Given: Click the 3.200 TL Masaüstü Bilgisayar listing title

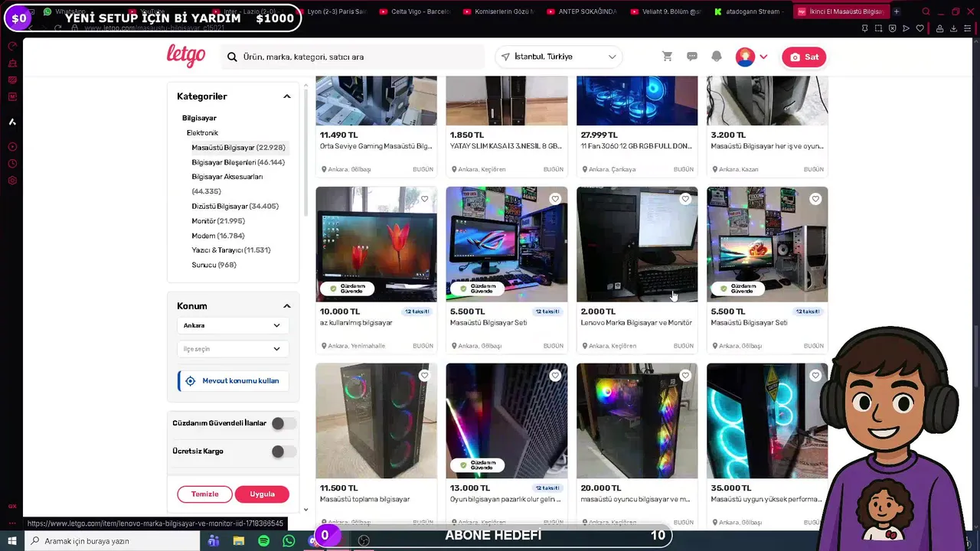Looking at the screenshot, I should click(x=767, y=145).
